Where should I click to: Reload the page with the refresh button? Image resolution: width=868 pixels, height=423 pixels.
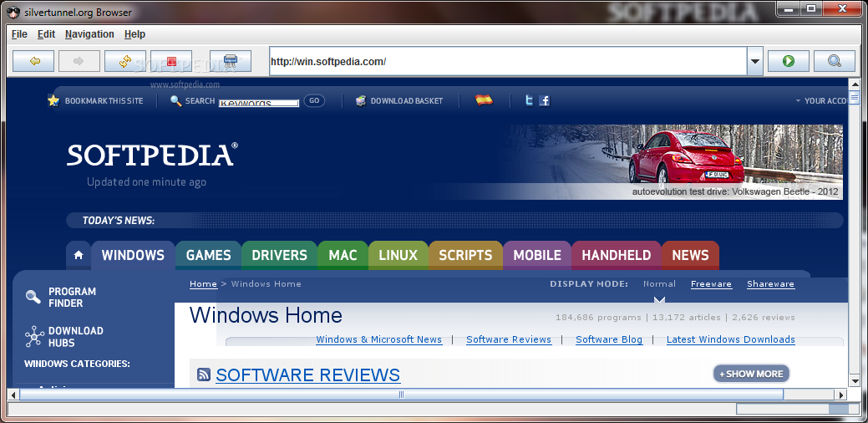tap(125, 61)
